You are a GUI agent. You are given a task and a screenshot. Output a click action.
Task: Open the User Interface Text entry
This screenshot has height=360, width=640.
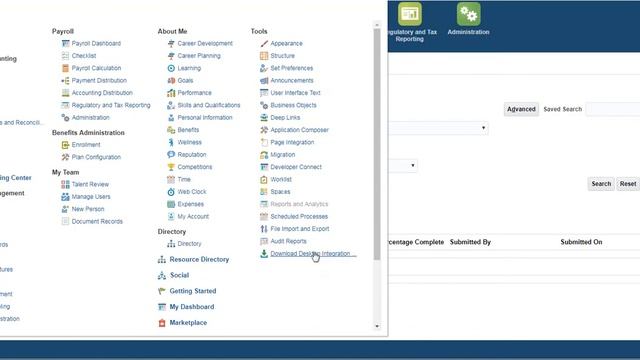click(295, 93)
